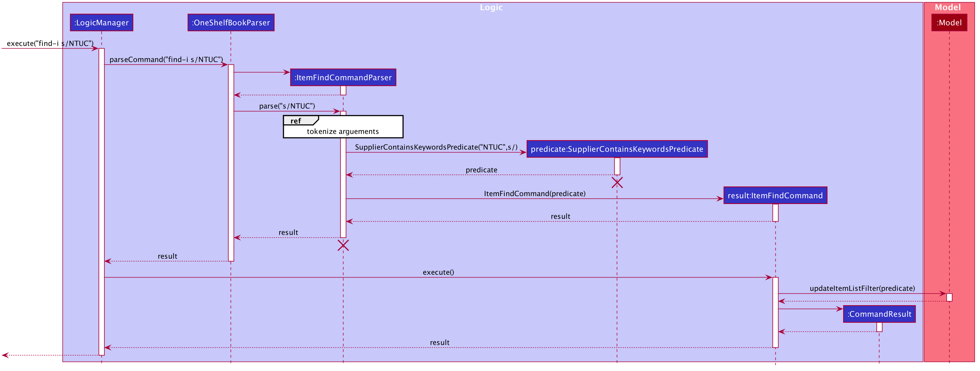The height and width of the screenshot is (371, 980).
Task: Click the CommandResult activation bar
Action: click(879, 327)
